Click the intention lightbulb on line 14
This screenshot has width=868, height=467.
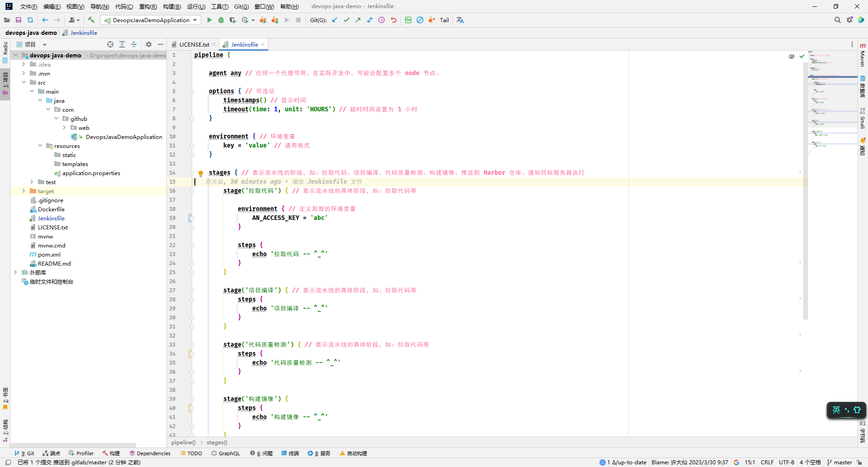point(201,173)
